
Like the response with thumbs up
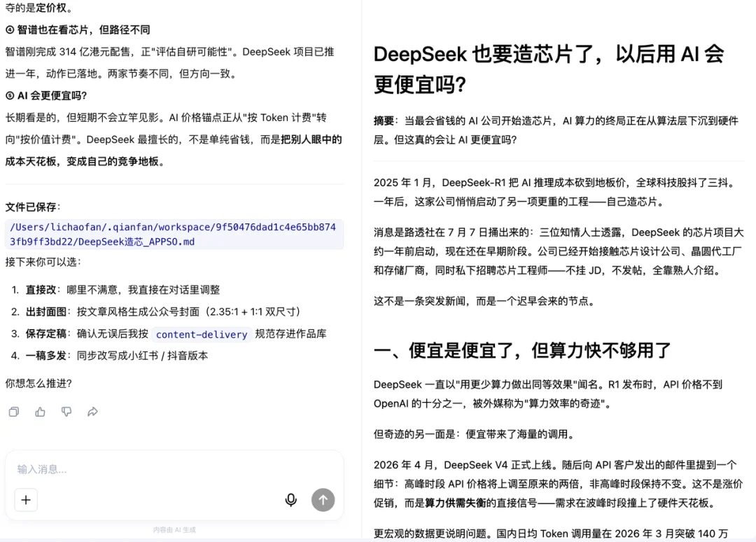[x=40, y=412]
